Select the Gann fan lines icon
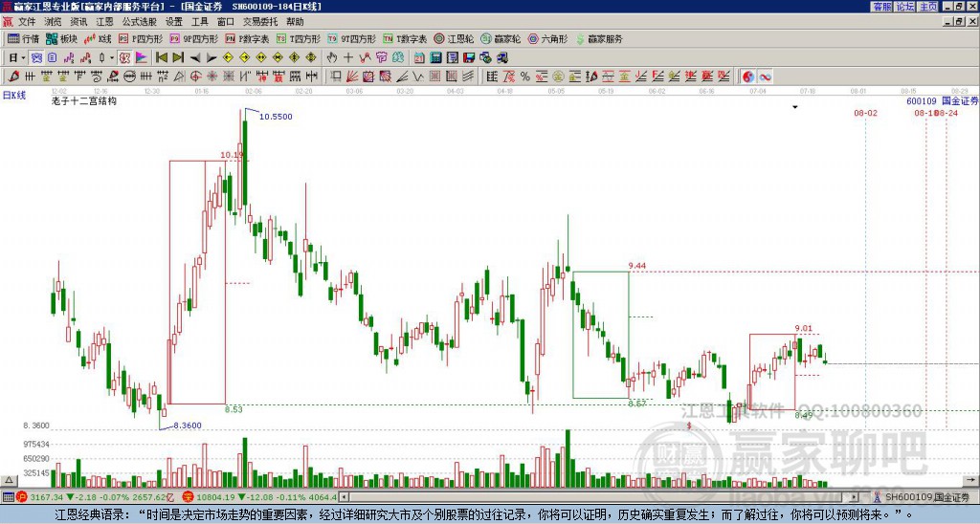980x524 pixels. coord(352,76)
